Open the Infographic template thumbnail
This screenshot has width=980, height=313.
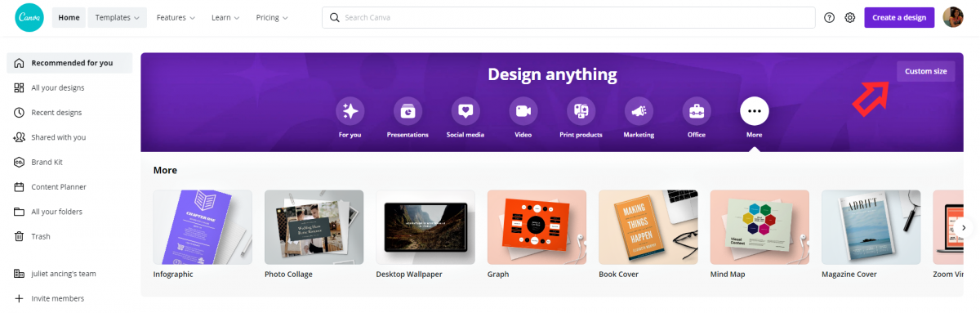pos(203,227)
